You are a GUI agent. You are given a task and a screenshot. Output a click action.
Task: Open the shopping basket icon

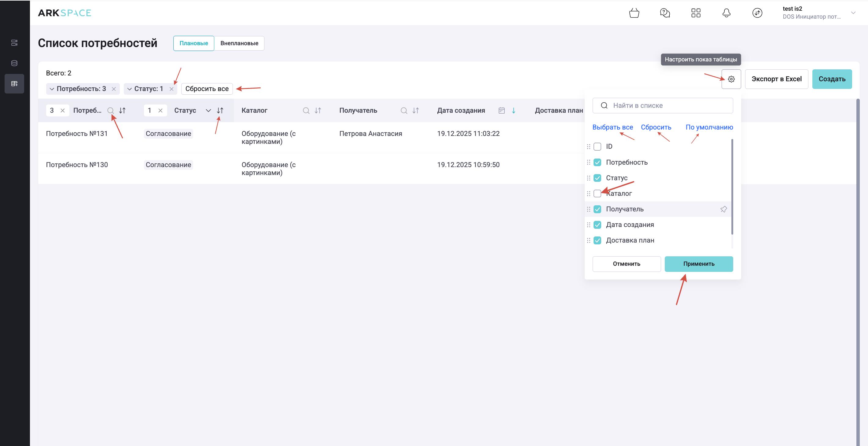pyautogui.click(x=634, y=13)
